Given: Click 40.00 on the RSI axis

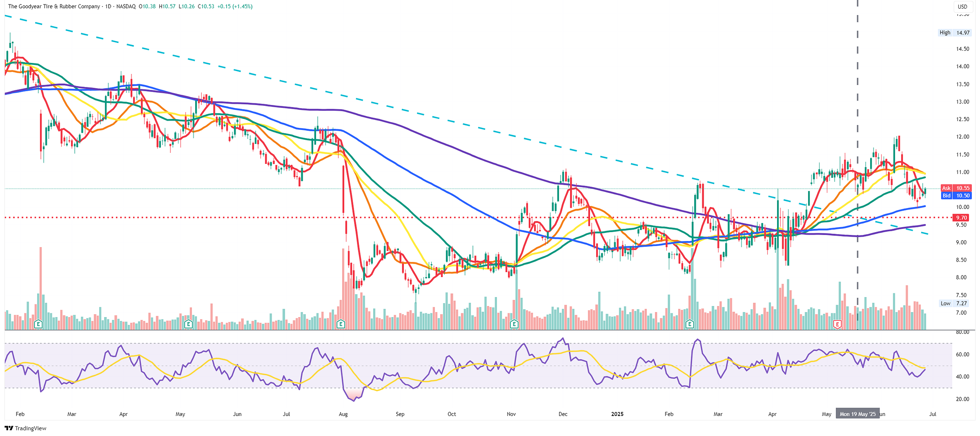Looking at the screenshot, I should pyautogui.click(x=962, y=377).
